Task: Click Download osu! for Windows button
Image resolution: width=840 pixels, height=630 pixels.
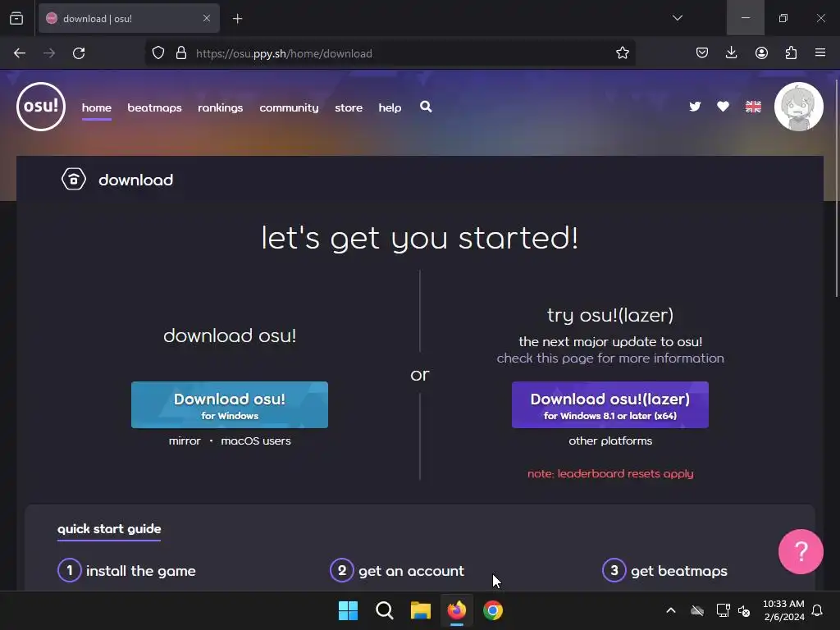Action: [230, 405]
